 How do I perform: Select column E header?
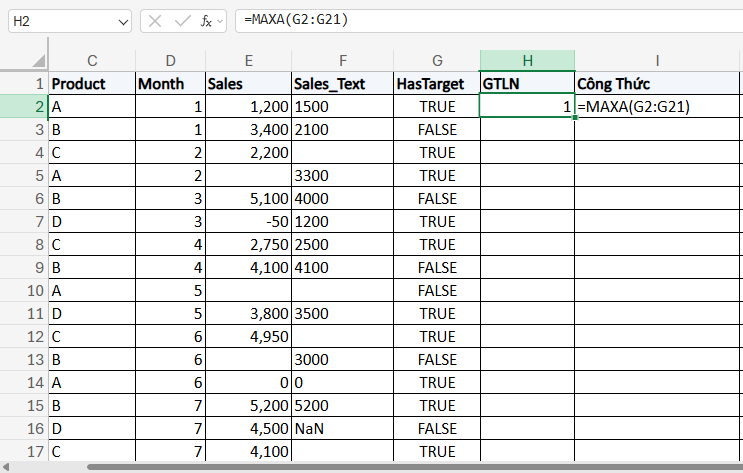coord(247,60)
